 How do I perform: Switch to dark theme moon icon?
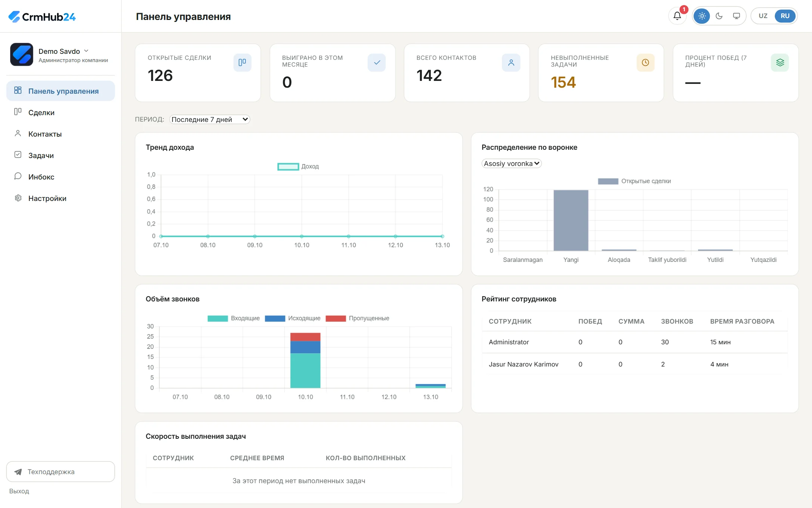pyautogui.click(x=719, y=16)
